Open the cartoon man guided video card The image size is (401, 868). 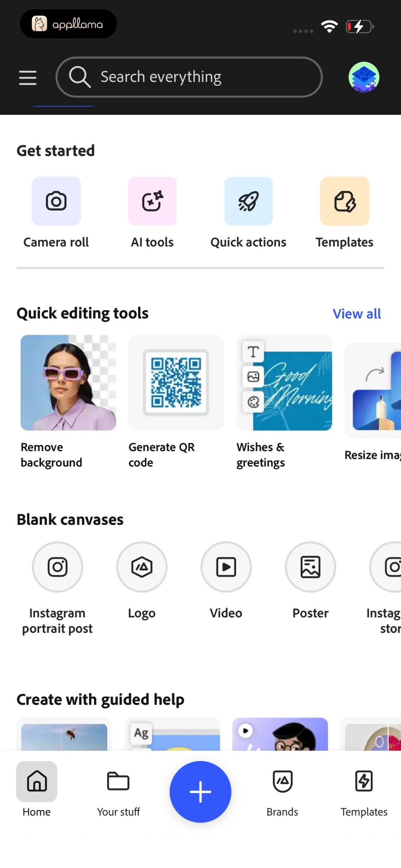[280, 734]
